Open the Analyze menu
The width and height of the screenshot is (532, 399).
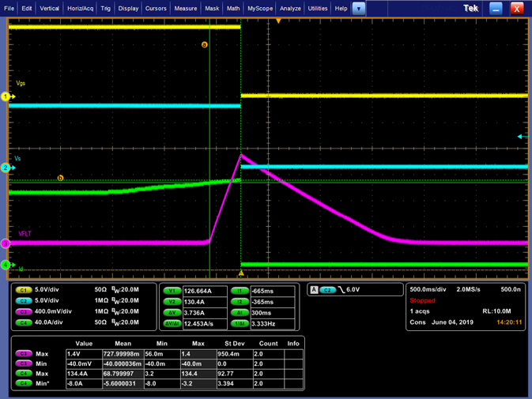[290, 9]
